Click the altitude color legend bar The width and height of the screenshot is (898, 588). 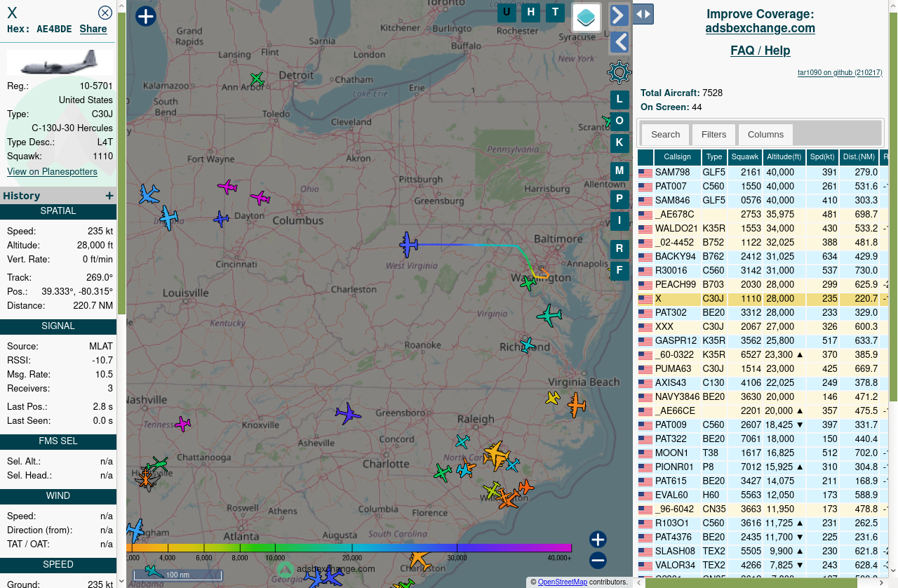click(349, 548)
